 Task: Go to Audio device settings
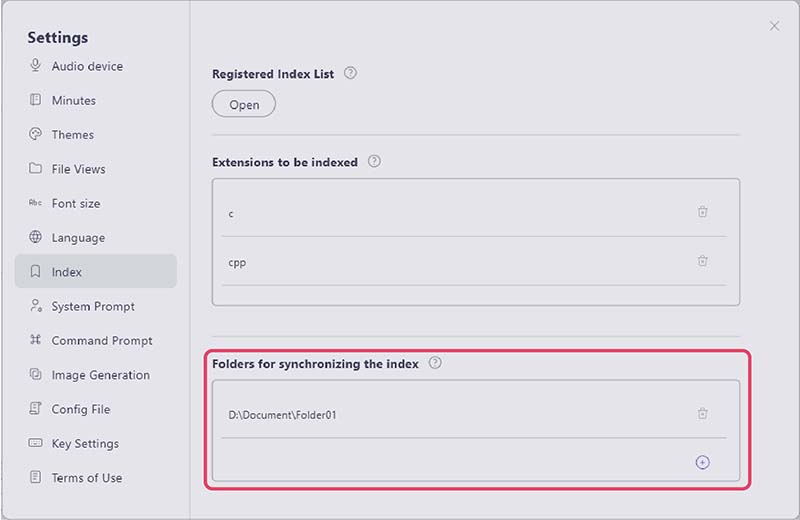[87, 66]
